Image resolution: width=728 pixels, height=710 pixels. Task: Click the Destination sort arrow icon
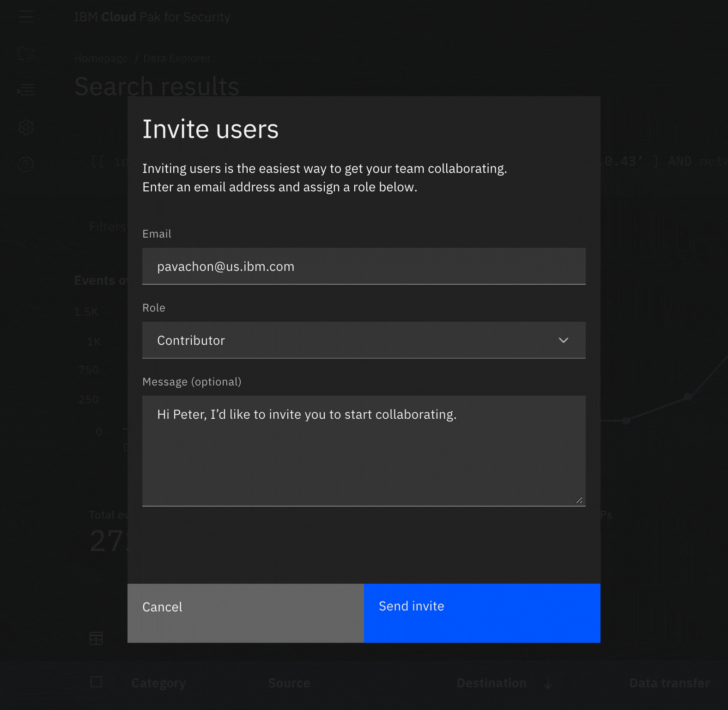(x=548, y=683)
